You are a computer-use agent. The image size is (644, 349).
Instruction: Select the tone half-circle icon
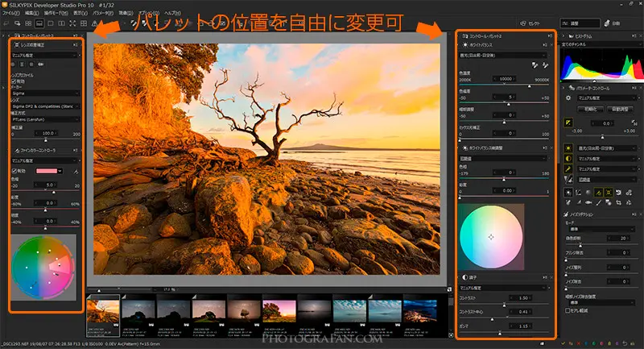pos(568,158)
